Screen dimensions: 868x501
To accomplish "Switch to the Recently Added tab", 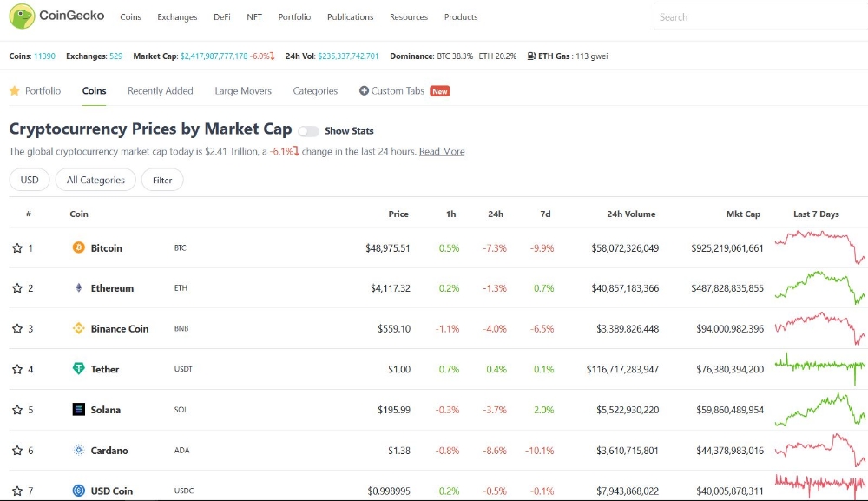I will (x=161, y=91).
